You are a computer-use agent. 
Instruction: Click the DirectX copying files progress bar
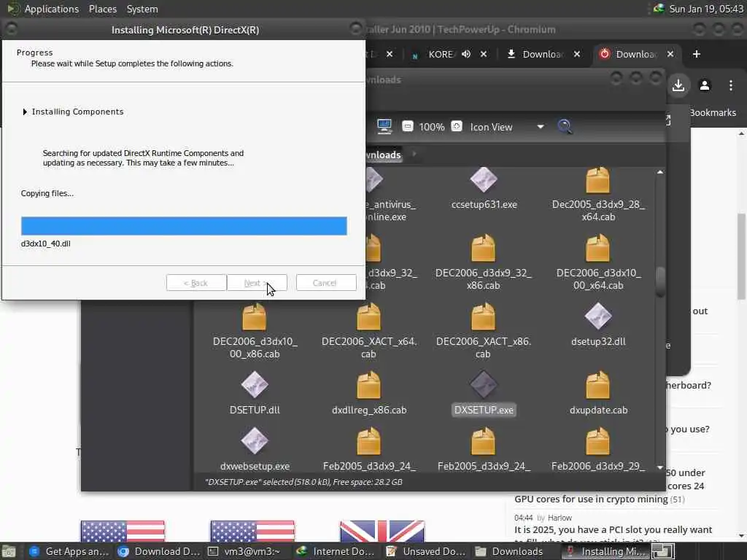[x=184, y=226]
